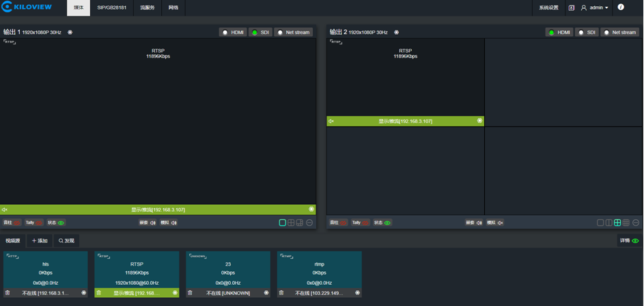Open the 网络 network tab
Image resolution: width=644 pixels, height=306 pixels.
coord(173,8)
